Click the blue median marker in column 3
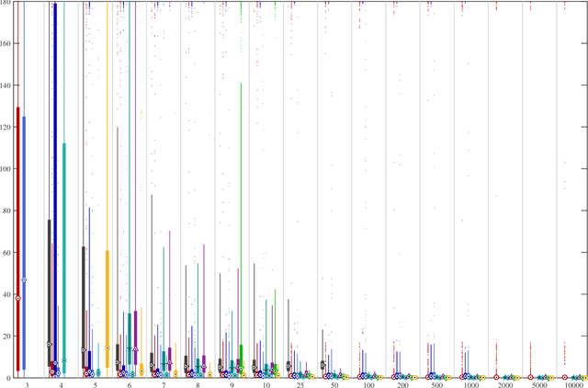Screen dimensions: 588x388 click(24, 280)
